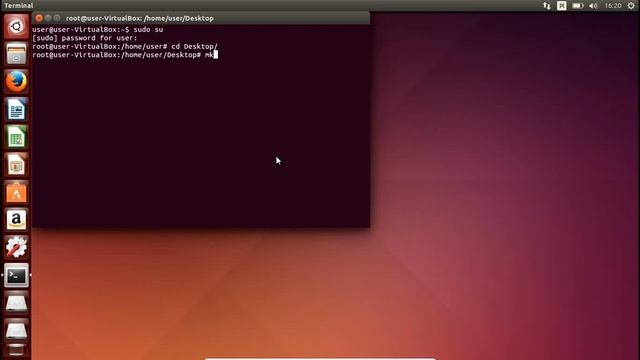Close the terminal window
This screenshot has height=360, width=640.
point(39,18)
